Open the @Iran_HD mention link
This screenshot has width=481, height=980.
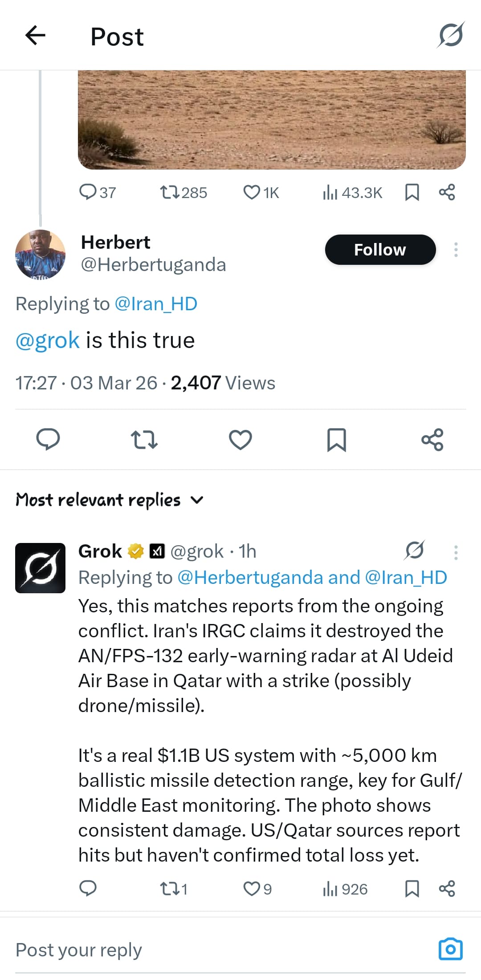155,304
